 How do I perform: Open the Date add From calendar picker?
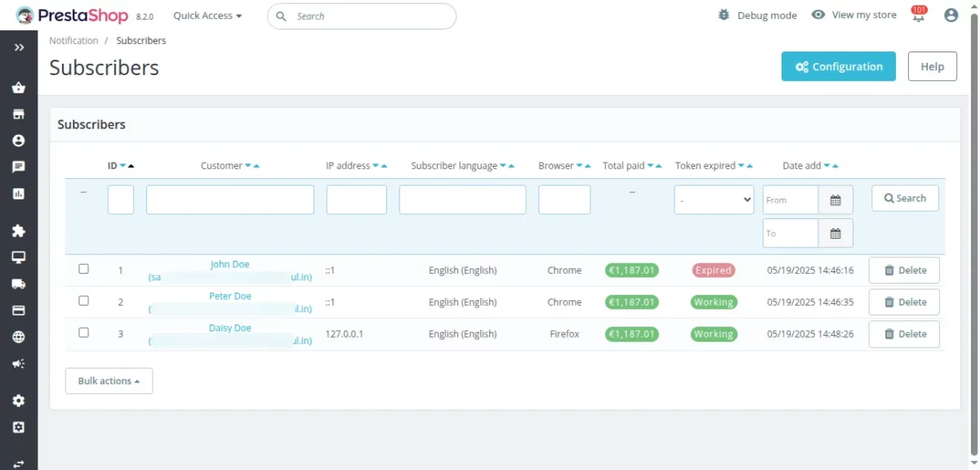coord(835,199)
